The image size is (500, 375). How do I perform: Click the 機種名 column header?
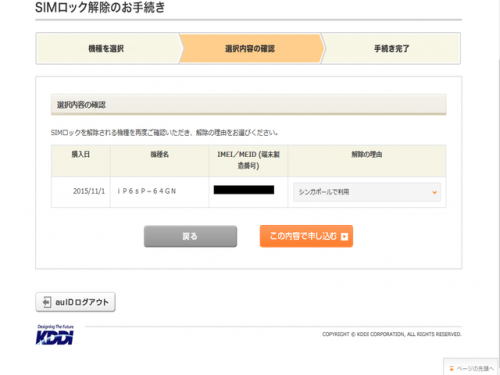[x=160, y=160]
